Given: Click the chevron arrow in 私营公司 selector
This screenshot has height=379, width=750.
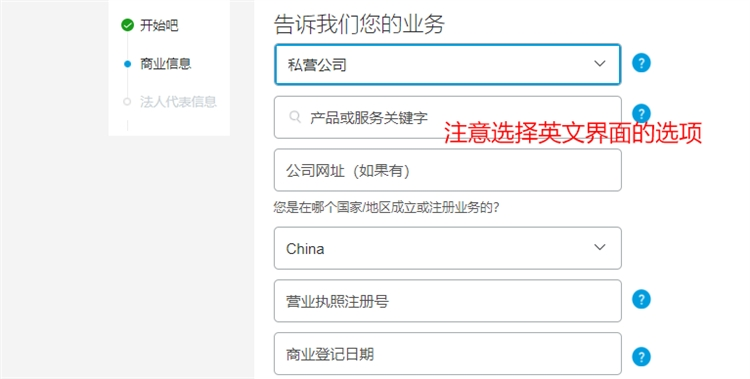Looking at the screenshot, I should pos(599,63).
